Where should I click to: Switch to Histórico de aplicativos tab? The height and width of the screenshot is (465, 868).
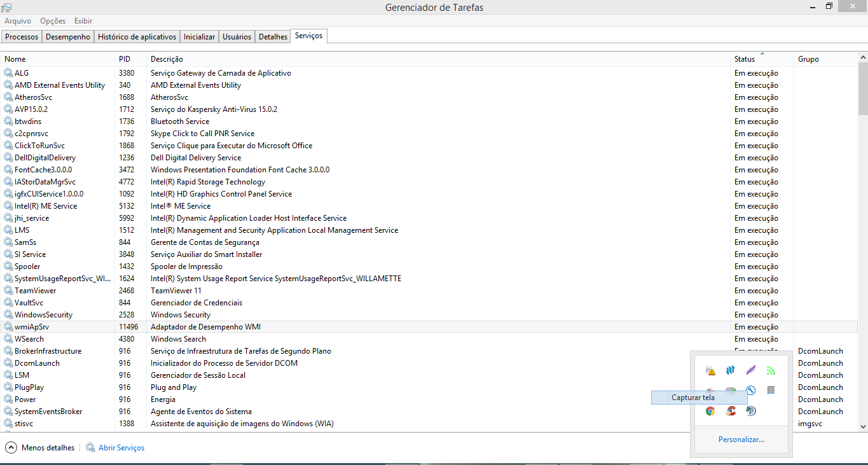click(137, 37)
